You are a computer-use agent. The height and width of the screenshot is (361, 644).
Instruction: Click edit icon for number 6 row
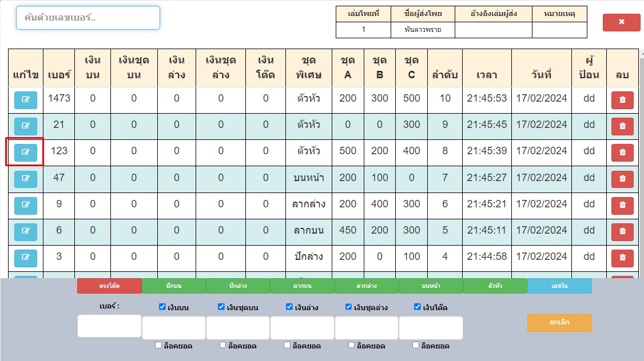(x=26, y=231)
